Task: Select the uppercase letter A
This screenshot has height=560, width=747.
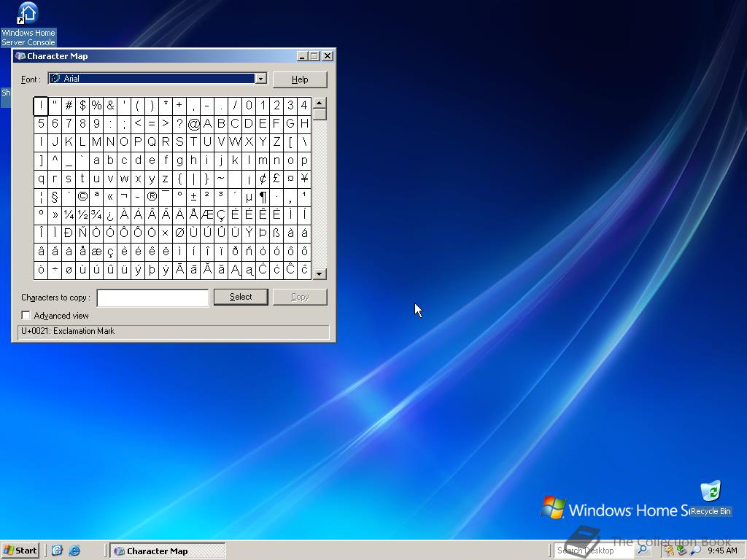Action: click(x=207, y=124)
